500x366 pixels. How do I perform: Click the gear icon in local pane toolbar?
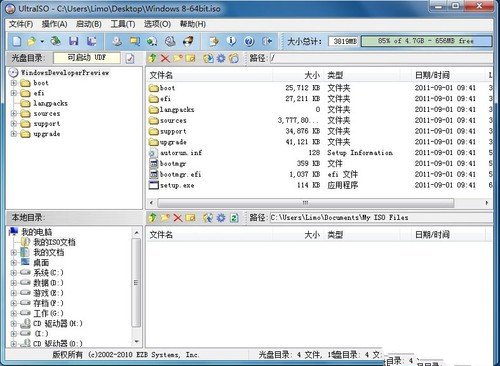point(221,218)
